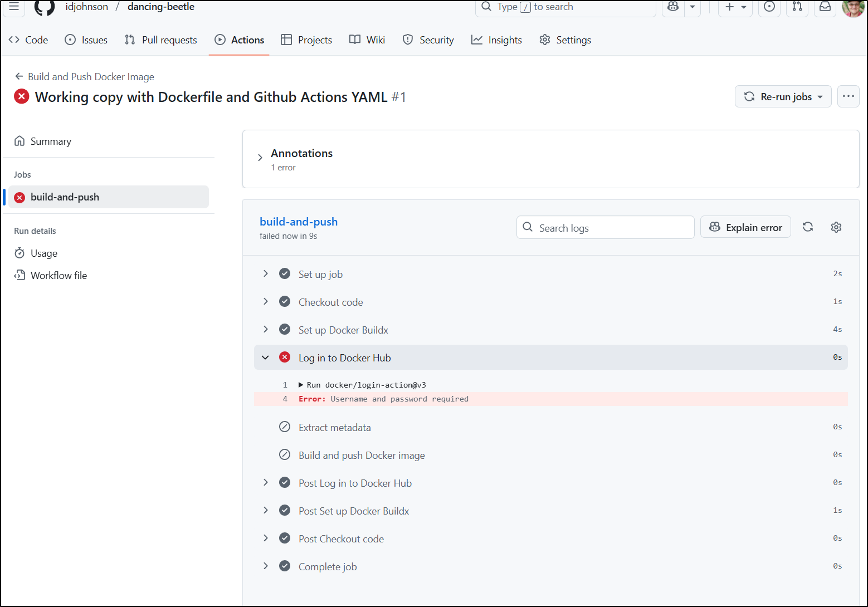Open the create new plus dropdown
This screenshot has height=607, width=868.
735,7
